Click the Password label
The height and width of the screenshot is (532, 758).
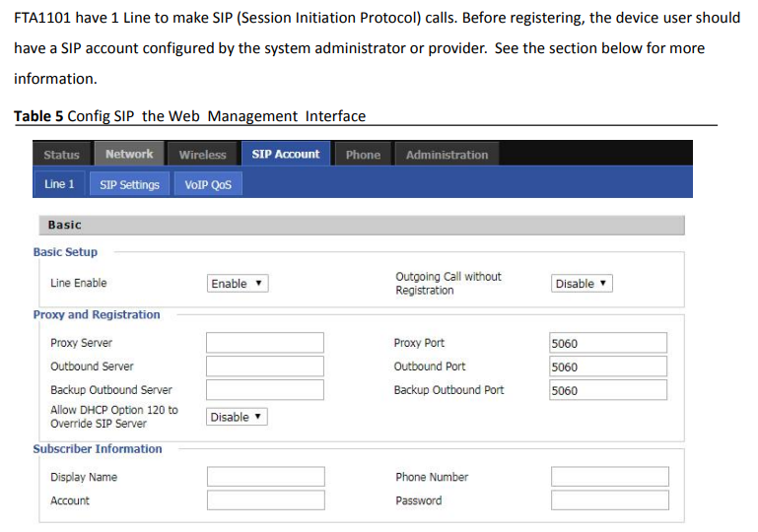click(419, 500)
